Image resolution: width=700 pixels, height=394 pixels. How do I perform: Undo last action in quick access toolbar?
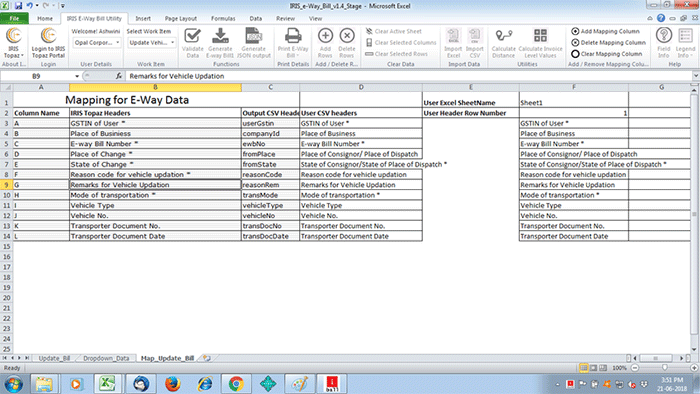pos(30,6)
